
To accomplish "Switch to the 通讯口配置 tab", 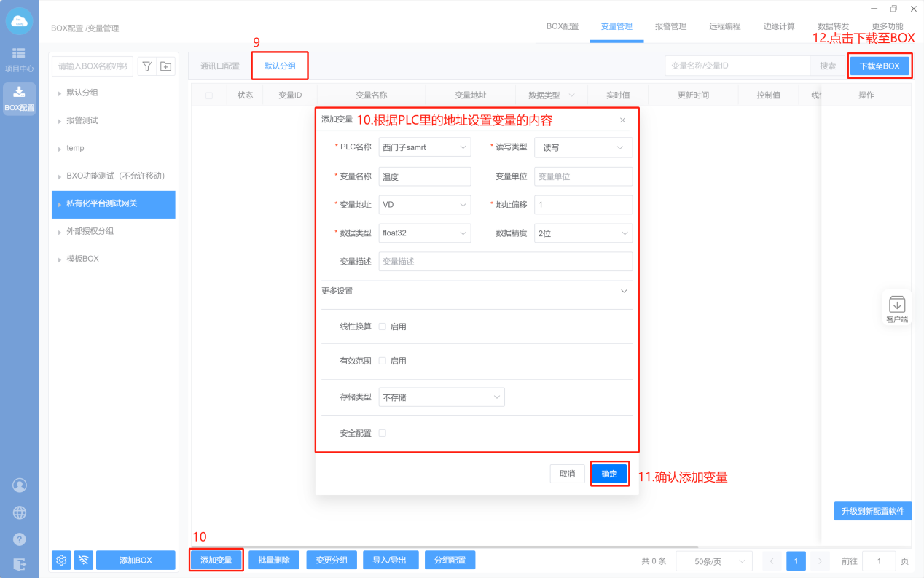I will click(x=220, y=66).
